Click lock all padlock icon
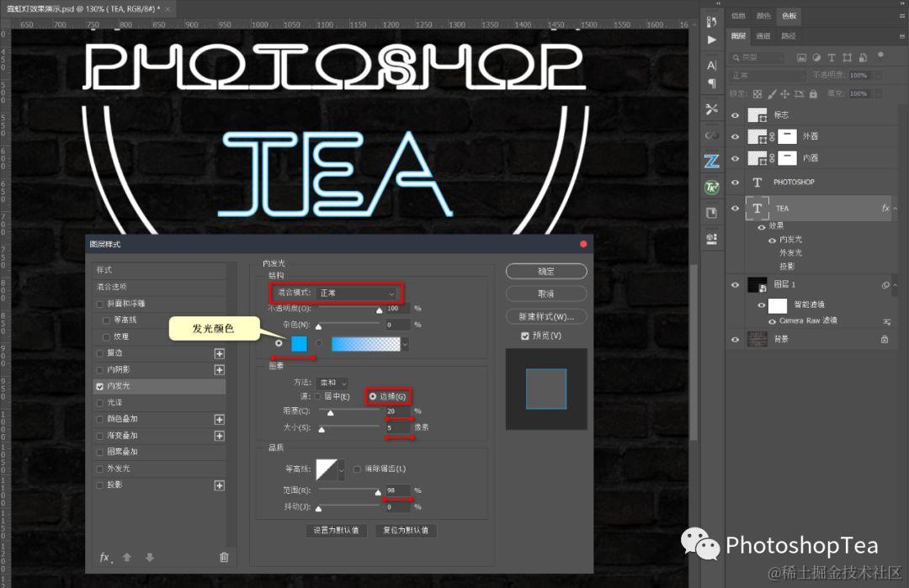The image size is (909, 588). [x=813, y=94]
